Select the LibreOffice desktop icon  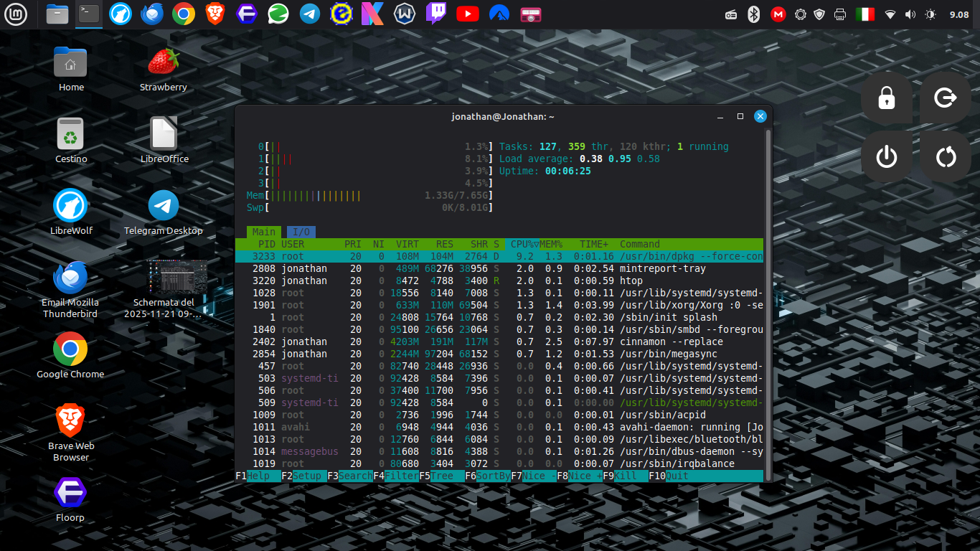tap(164, 134)
